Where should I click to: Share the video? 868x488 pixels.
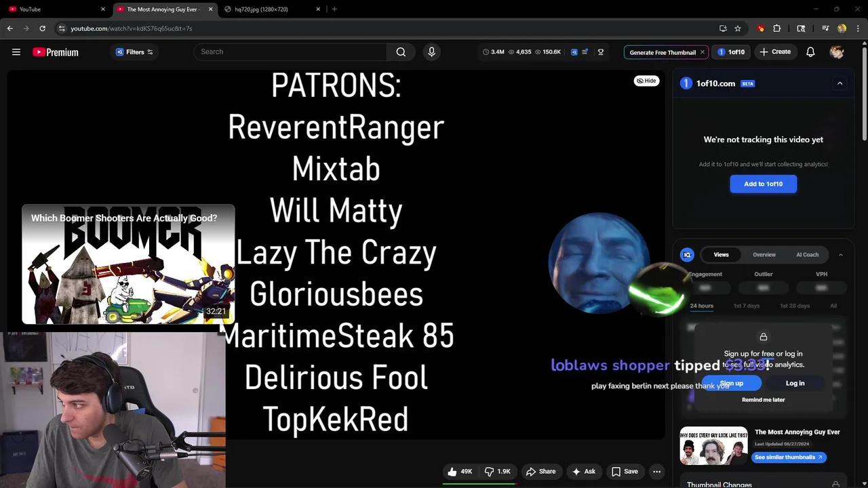pyautogui.click(x=540, y=472)
